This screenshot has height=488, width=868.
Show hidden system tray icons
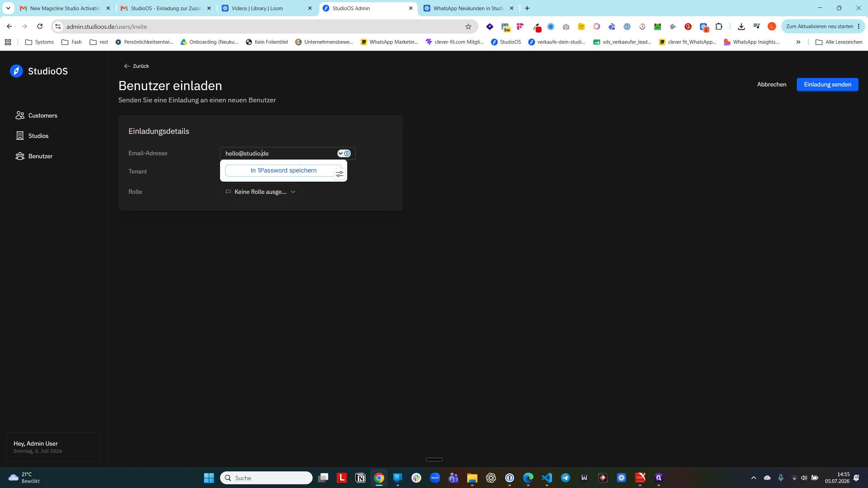click(753, 478)
